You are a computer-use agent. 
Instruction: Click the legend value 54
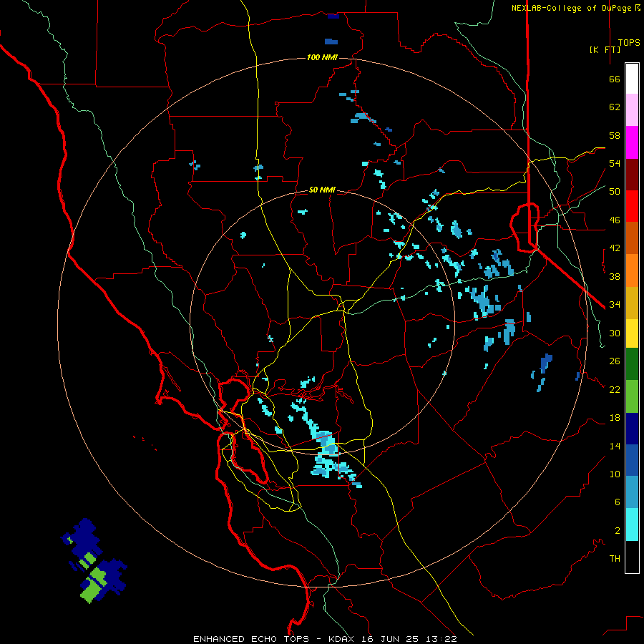point(615,163)
